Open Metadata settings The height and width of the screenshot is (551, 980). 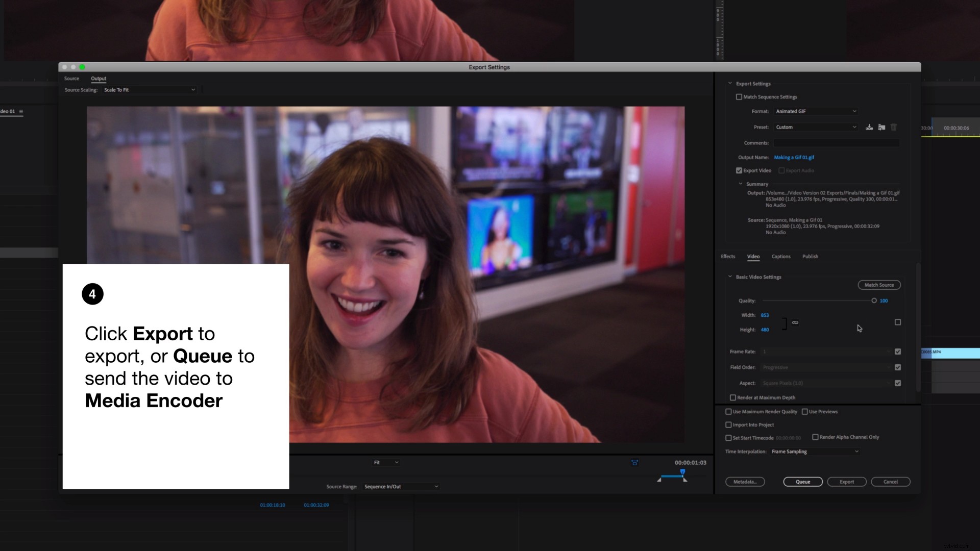click(745, 481)
